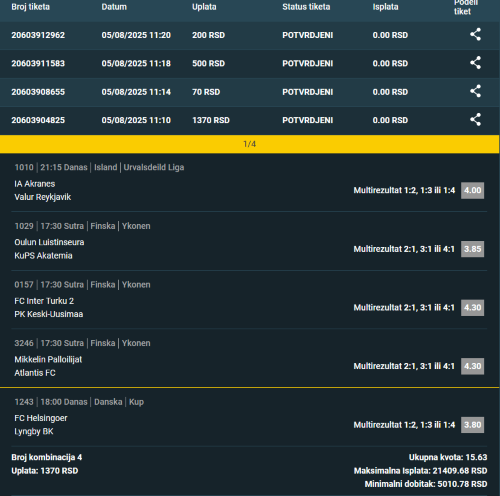Share ticket 20603912962 via share icon
Viewport: 500px width, 496px height.
point(475,34)
